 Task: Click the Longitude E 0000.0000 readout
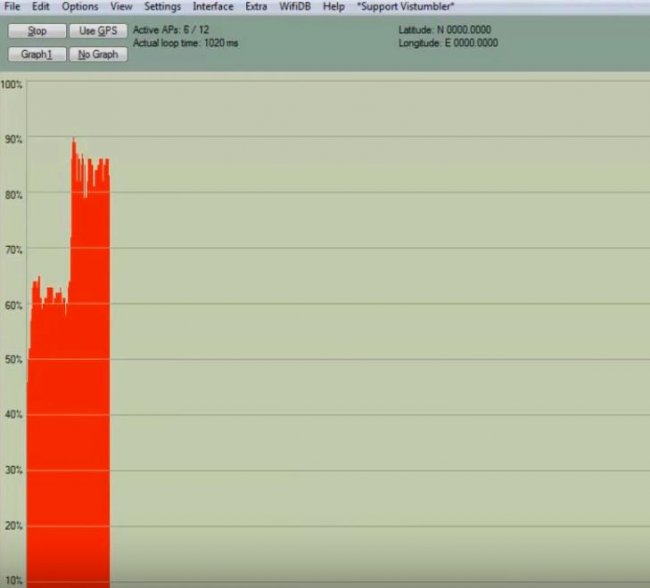coord(448,43)
